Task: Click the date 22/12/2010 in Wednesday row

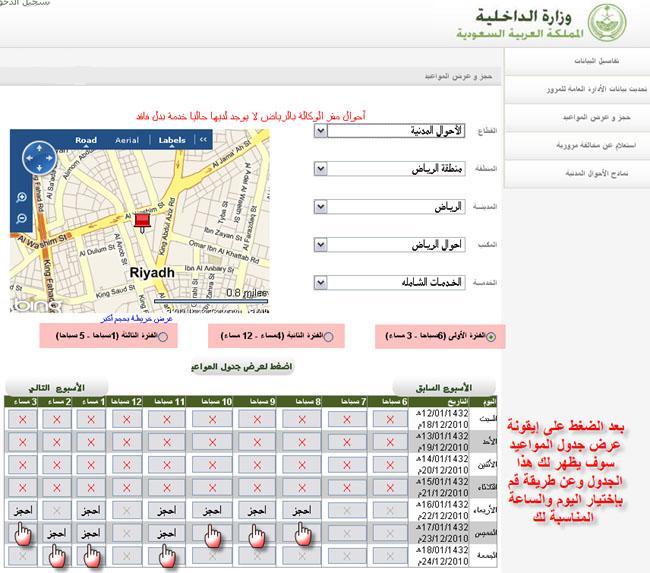Action: pyautogui.click(x=443, y=516)
